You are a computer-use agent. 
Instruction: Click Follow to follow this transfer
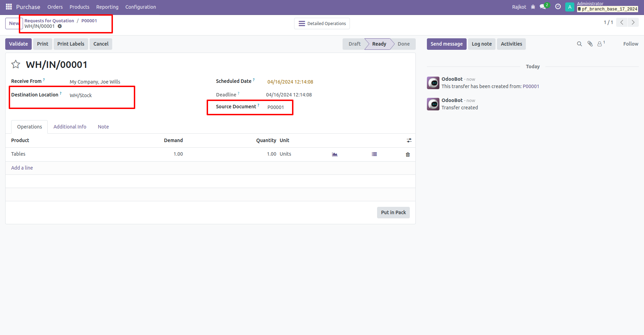tap(630, 44)
